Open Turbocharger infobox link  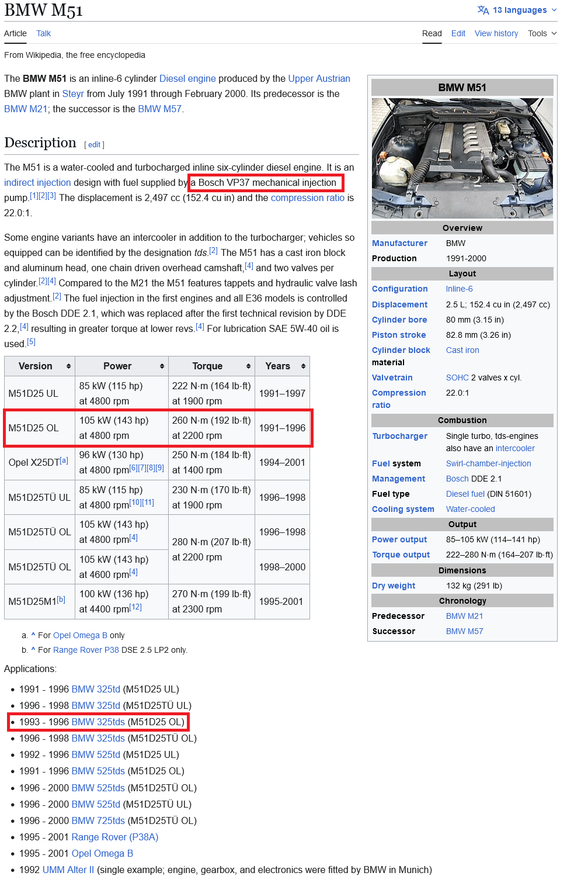pos(400,436)
